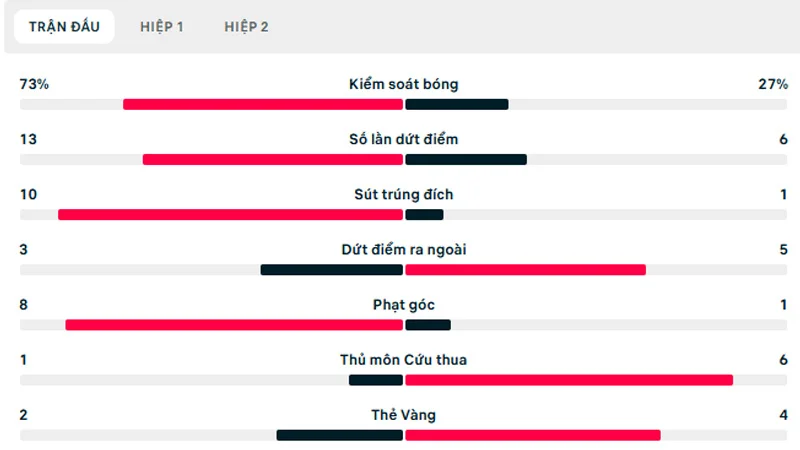800x450 pixels.
Task: Click the red Phạt góc bar
Action: 234,324
